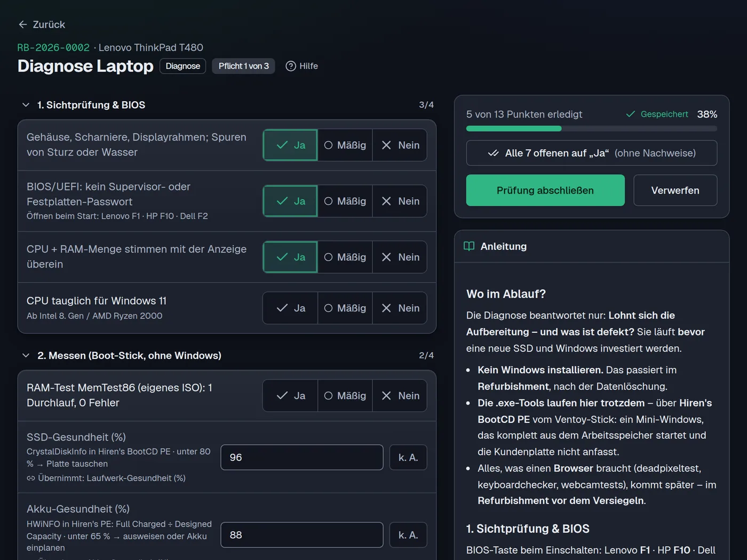Click the 2/4 counter for Messen section
Image resolution: width=747 pixels, height=560 pixels.
[426, 356]
